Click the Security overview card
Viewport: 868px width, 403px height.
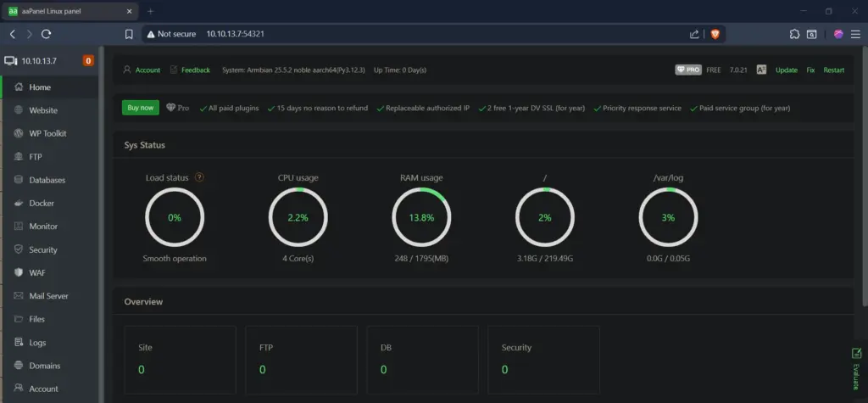tap(543, 360)
